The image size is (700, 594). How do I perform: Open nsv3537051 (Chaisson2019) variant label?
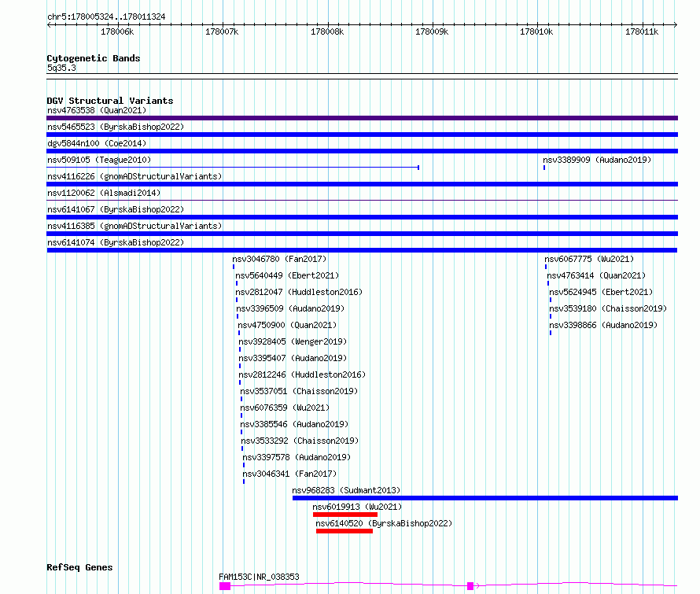click(x=299, y=391)
